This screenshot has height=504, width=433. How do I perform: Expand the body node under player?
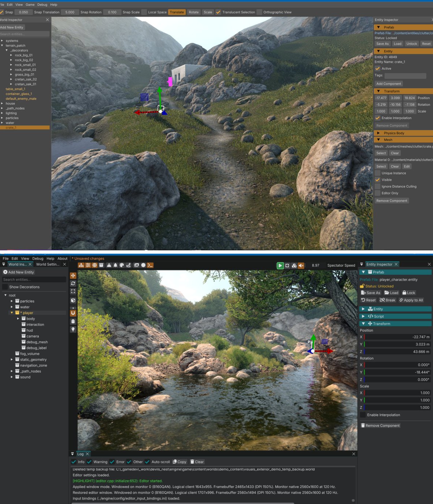pyautogui.click(x=18, y=319)
